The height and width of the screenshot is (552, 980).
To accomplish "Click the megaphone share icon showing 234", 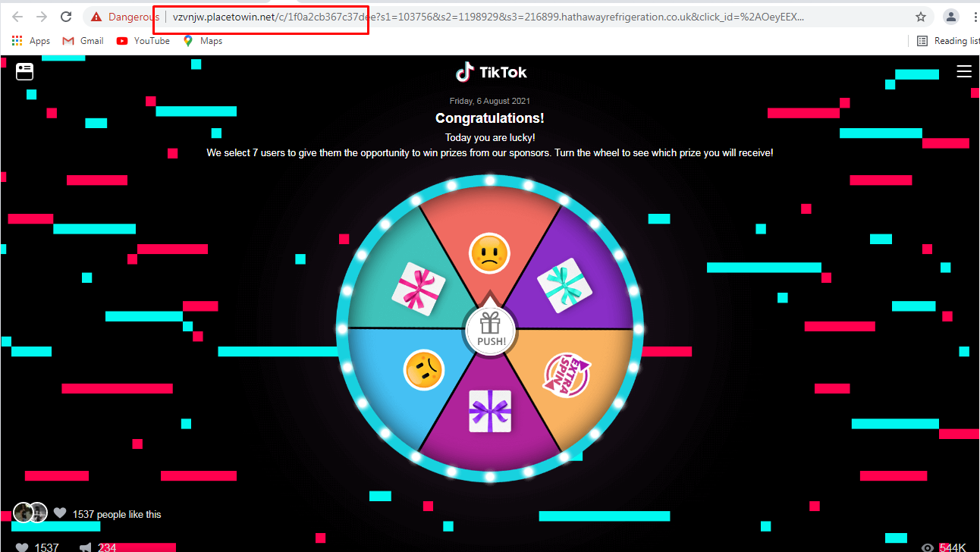I will click(x=86, y=547).
